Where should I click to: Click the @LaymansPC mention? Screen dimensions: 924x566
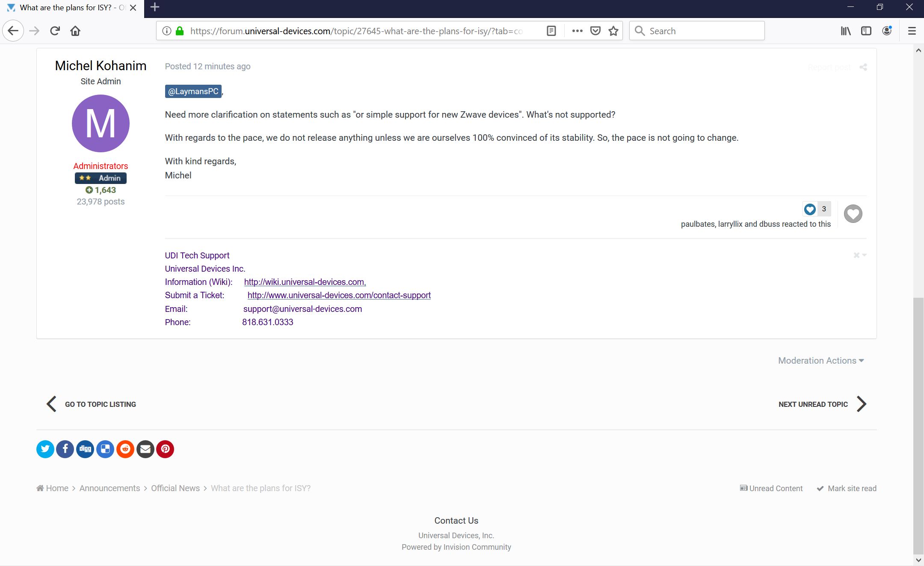click(x=193, y=91)
